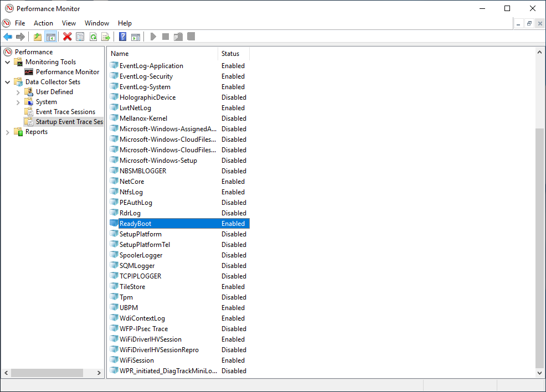
Task: Click the Back arrow toolbar icon
Action: 8,37
